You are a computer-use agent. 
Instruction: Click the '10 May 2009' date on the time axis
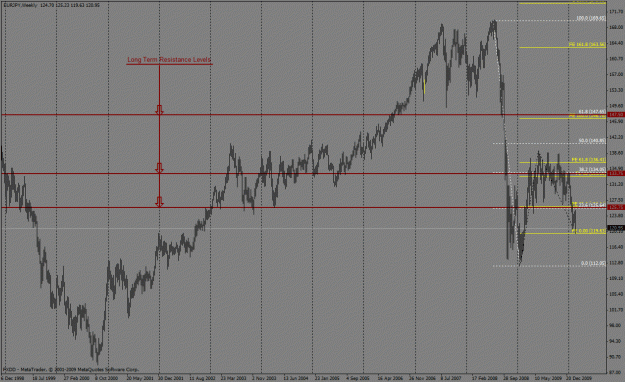coord(547,378)
